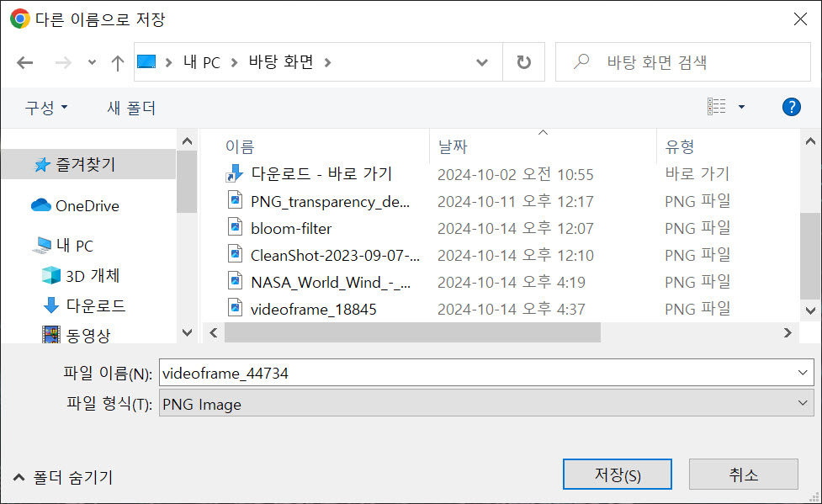The height and width of the screenshot is (504, 822).
Task: Close the save dialog
Action: pyautogui.click(x=800, y=19)
